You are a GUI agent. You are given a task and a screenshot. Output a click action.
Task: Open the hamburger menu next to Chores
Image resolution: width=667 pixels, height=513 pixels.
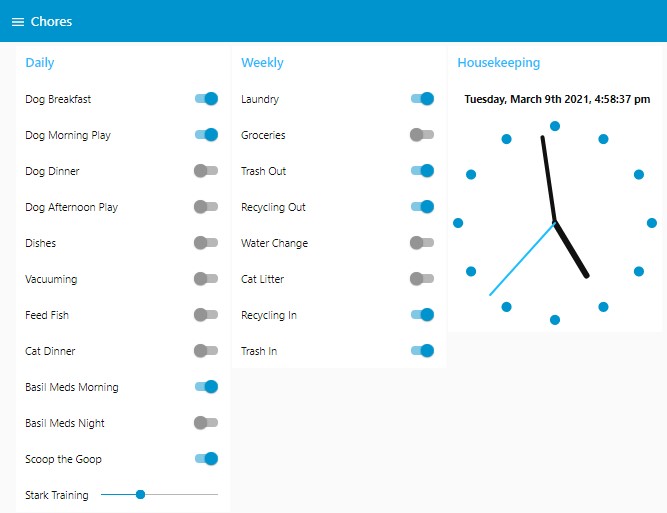click(x=17, y=22)
